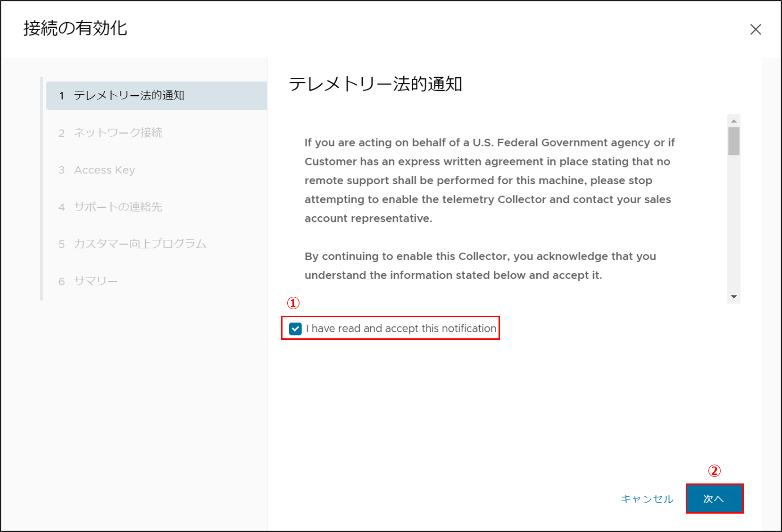This screenshot has width=782, height=532.
Task: Click the 'By continuing to enable' paragraph
Action: click(x=480, y=266)
